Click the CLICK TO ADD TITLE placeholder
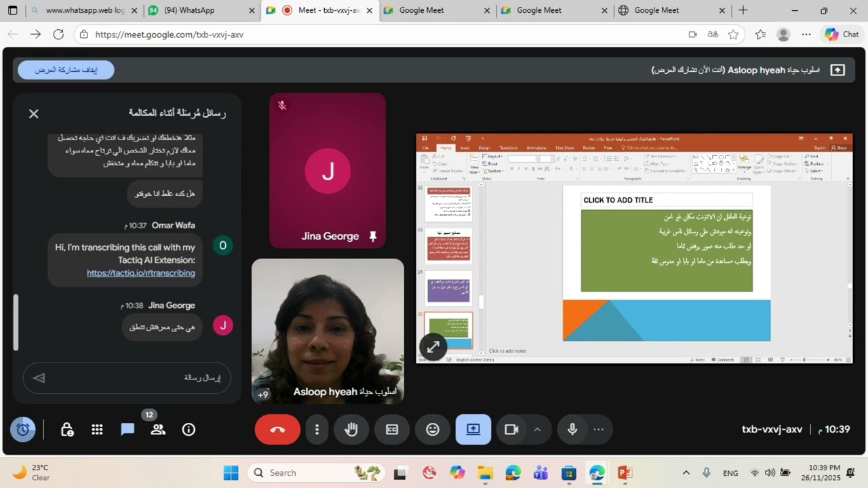This screenshot has height=488, width=868. tap(667, 200)
